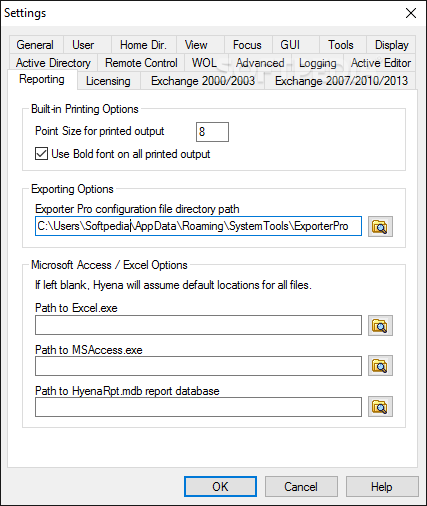Image resolution: width=427 pixels, height=506 pixels.
Task: Switch to the Licensing tab
Action: coord(109,81)
